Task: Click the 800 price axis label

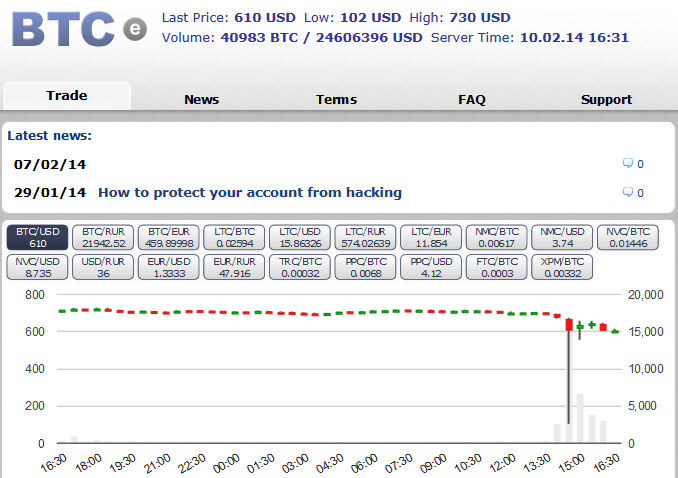Action: point(35,295)
